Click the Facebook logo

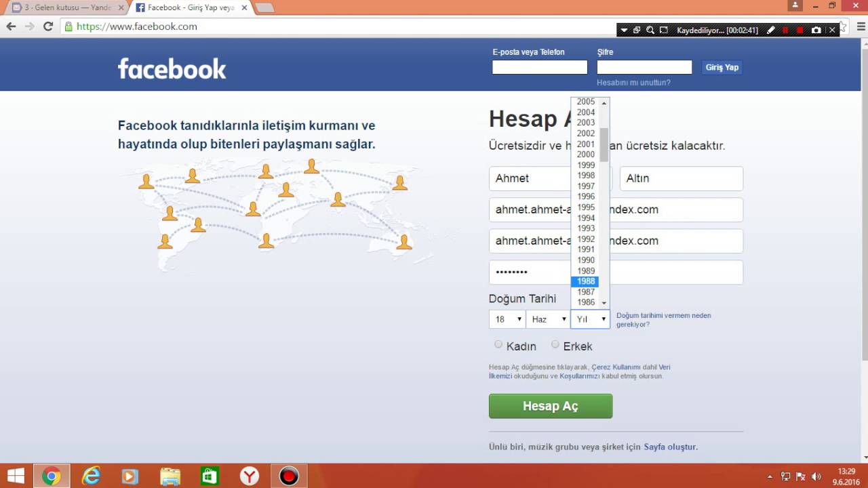coord(172,68)
